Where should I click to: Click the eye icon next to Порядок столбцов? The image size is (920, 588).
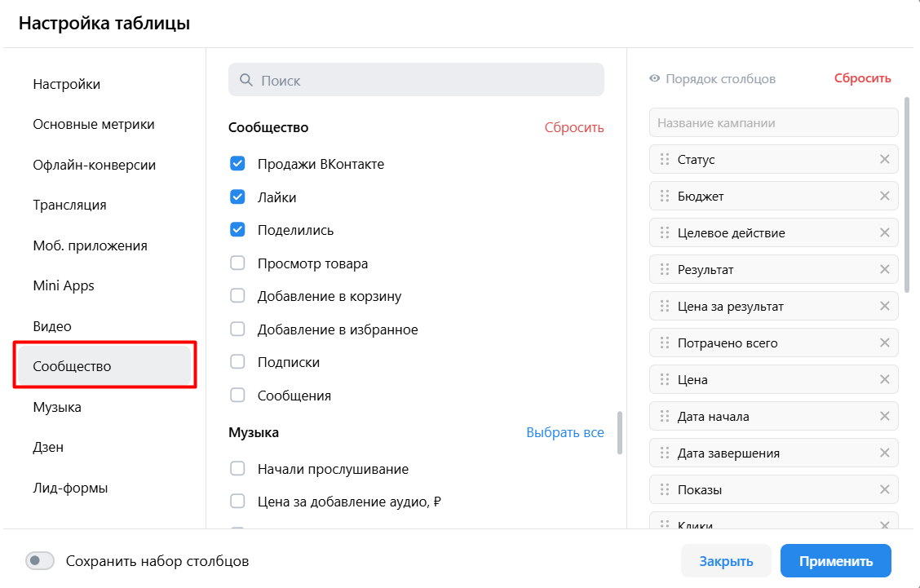point(654,79)
